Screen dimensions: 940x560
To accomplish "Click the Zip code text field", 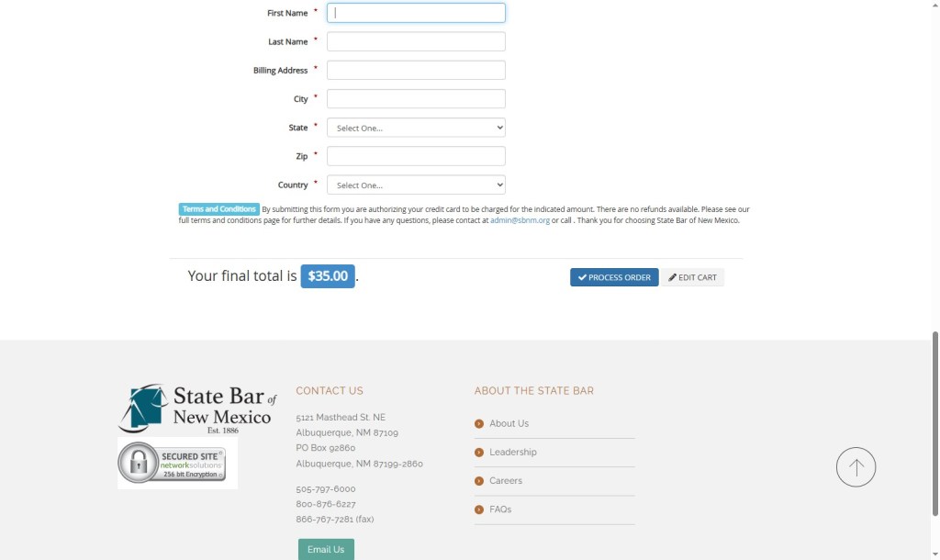I will 416,156.
